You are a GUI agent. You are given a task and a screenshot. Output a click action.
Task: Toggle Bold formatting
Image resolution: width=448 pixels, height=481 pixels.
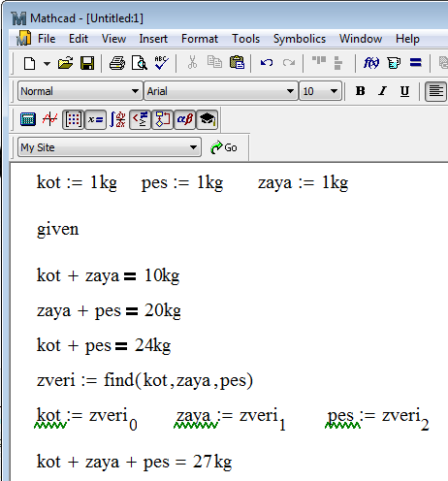pyautogui.click(x=360, y=91)
